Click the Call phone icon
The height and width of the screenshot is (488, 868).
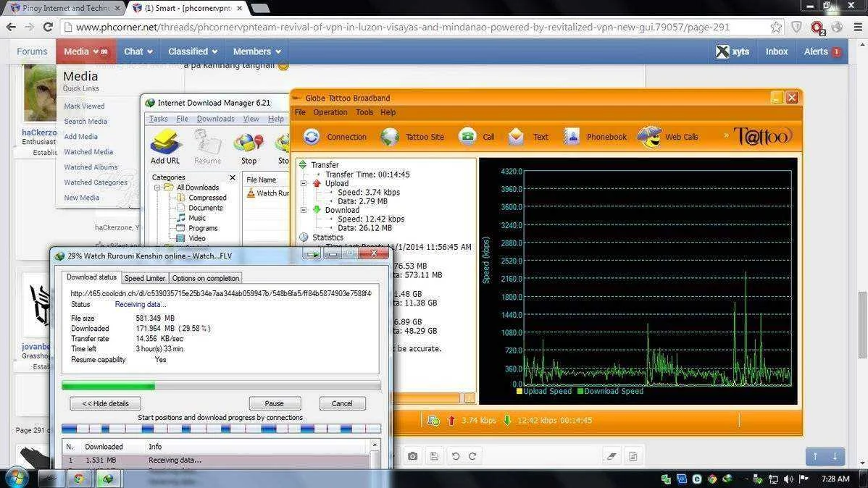tap(468, 137)
